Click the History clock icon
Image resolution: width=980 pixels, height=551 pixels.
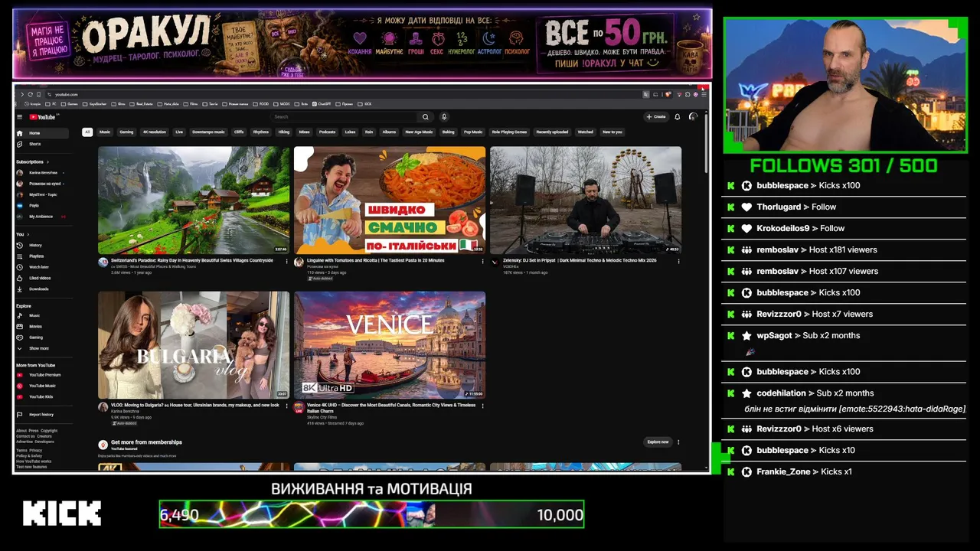click(20, 245)
